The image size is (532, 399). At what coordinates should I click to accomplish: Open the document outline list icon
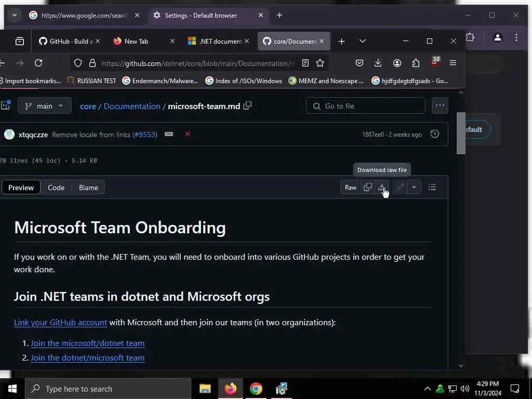pyautogui.click(x=432, y=187)
